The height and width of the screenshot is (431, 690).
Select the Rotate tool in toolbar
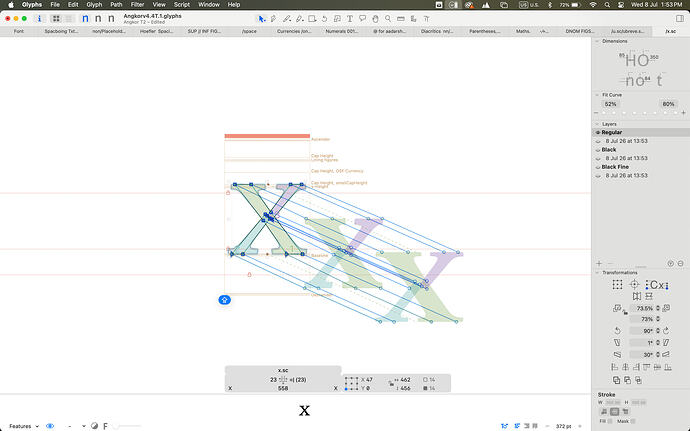[x=325, y=19]
